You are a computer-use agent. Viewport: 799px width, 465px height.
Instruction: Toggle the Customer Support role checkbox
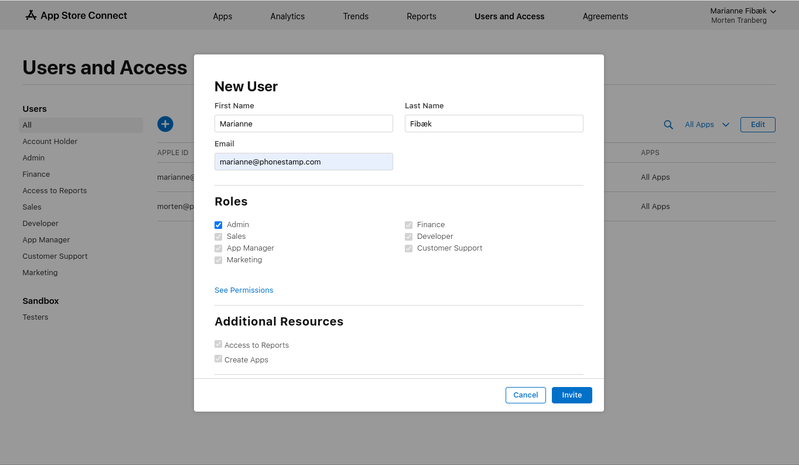click(x=409, y=248)
